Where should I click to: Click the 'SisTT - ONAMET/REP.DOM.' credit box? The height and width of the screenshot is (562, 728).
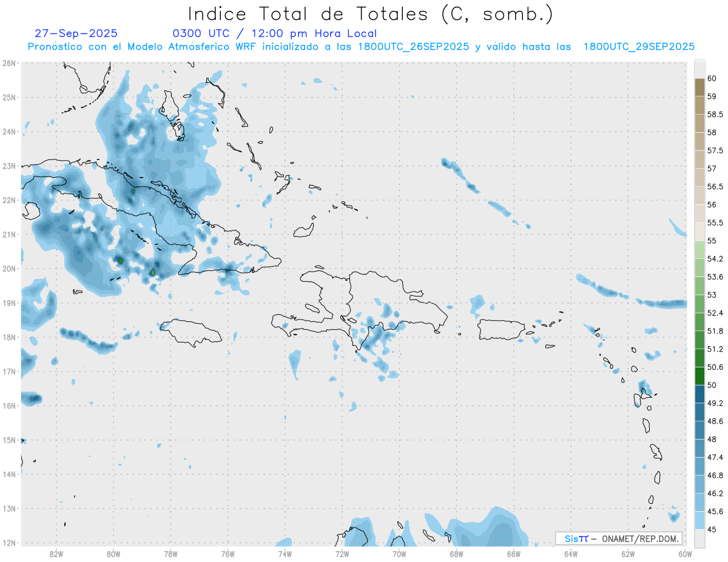pos(619,538)
